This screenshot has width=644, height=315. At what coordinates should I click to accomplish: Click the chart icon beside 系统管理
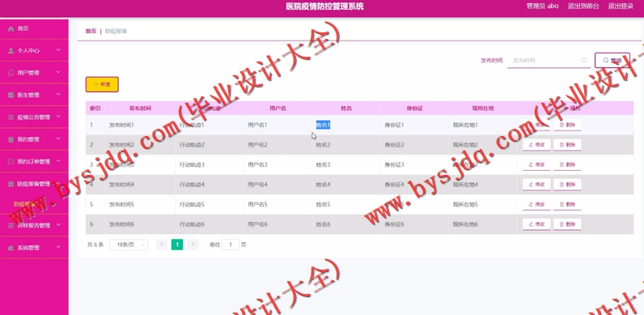point(11,249)
